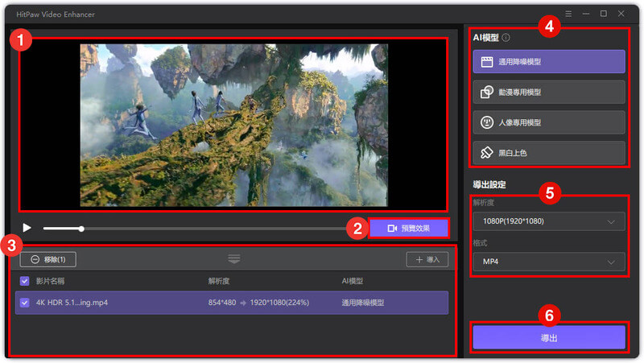Click the video preview image
The height and width of the screenshot is (363, 644).
point(233,126)
